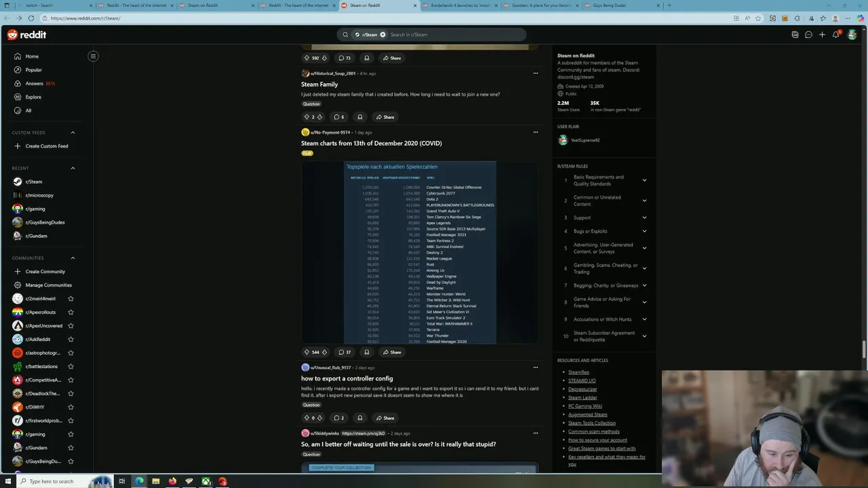Open post title how to export a controller config
Viewport: 868px width, 488px height.
[x=347, y=378]
